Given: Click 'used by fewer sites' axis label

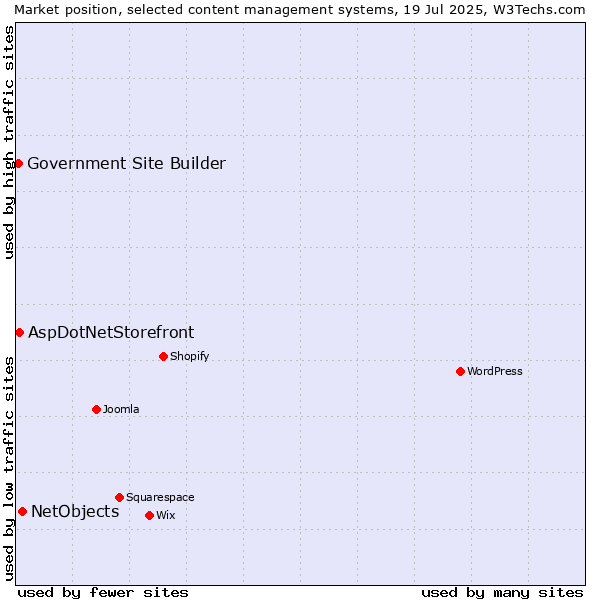Looking at the screenshot, I should point(103,593).
